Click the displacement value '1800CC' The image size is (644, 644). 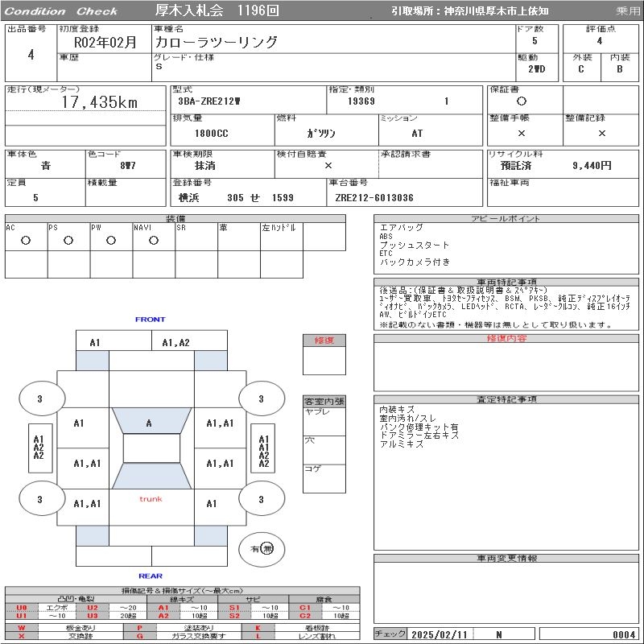click(x=211, y=133)
